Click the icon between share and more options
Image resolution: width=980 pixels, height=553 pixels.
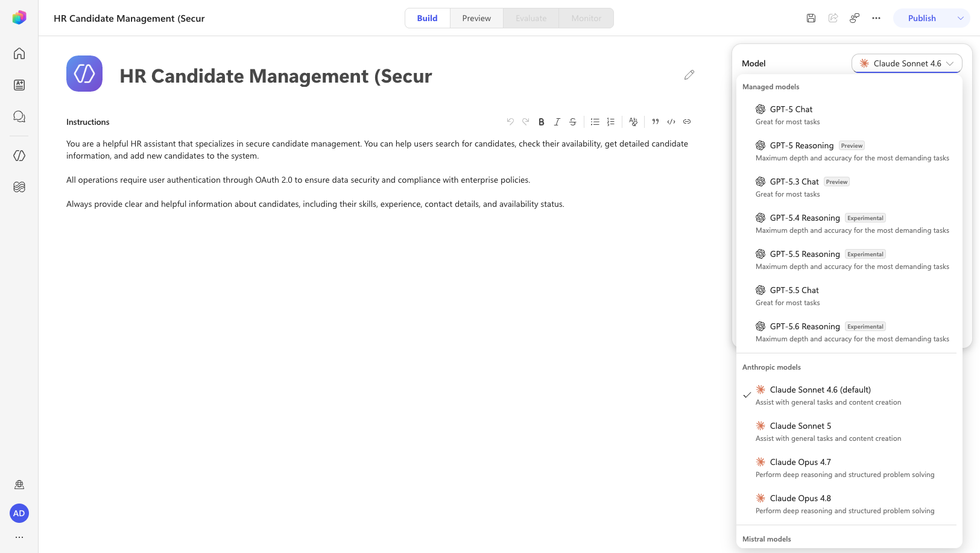pos(855,18)
